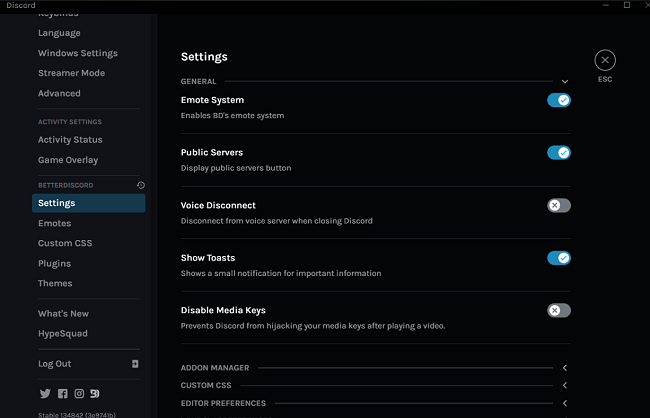This screenshot has width=650, height=418.
Task: Open BetterDiscord changelog history icon
Action: 141,185
